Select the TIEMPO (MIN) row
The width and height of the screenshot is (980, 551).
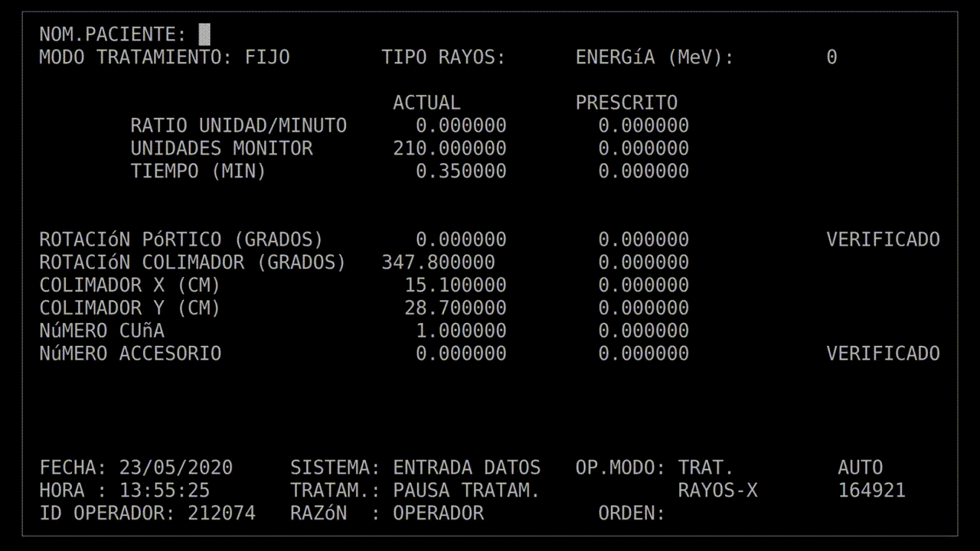(198, 171)
